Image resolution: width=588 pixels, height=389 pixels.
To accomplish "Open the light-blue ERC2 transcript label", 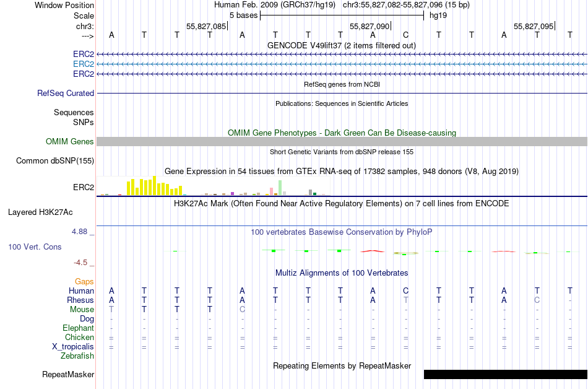I will click(84, 64).
